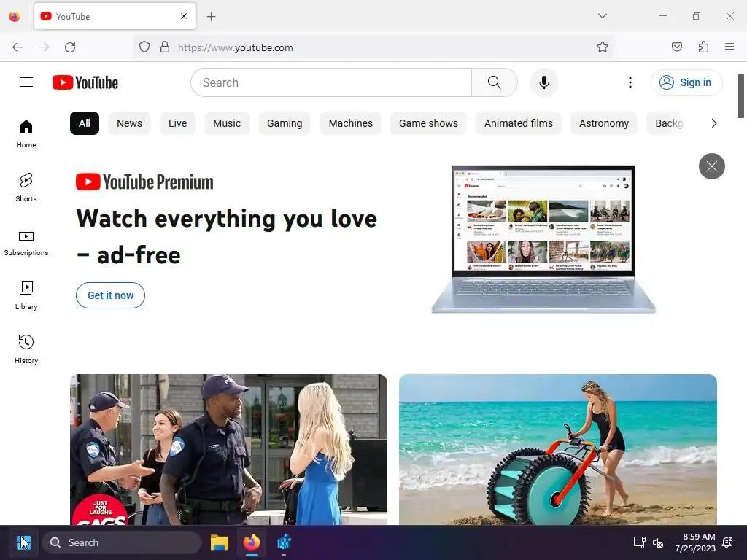This screenshot has width=747, height=560.
Task: List all tabs dropdown arrow
Action: coord(602,16)
